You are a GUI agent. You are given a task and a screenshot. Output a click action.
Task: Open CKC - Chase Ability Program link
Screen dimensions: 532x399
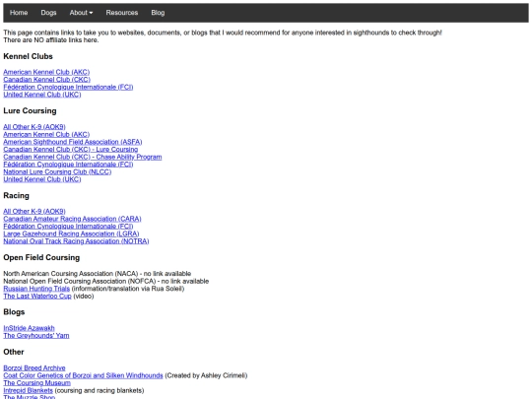click(83, 157)
